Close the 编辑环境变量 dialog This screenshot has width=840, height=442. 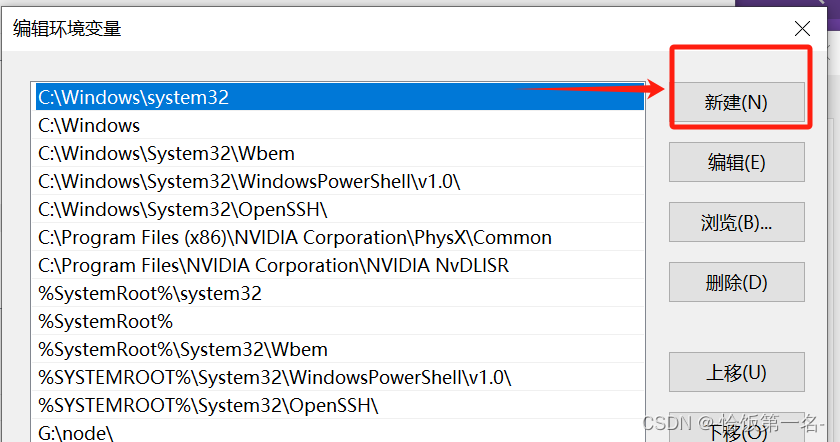[802, 28]
